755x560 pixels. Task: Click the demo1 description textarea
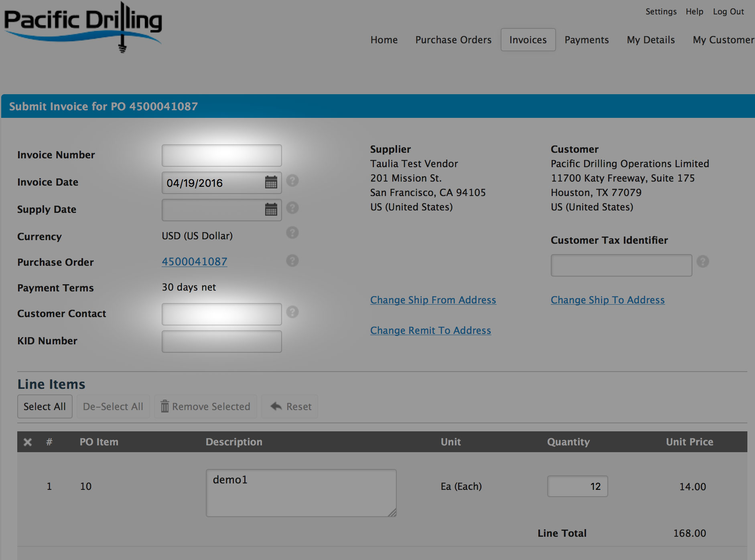click(x=301, y=493)
